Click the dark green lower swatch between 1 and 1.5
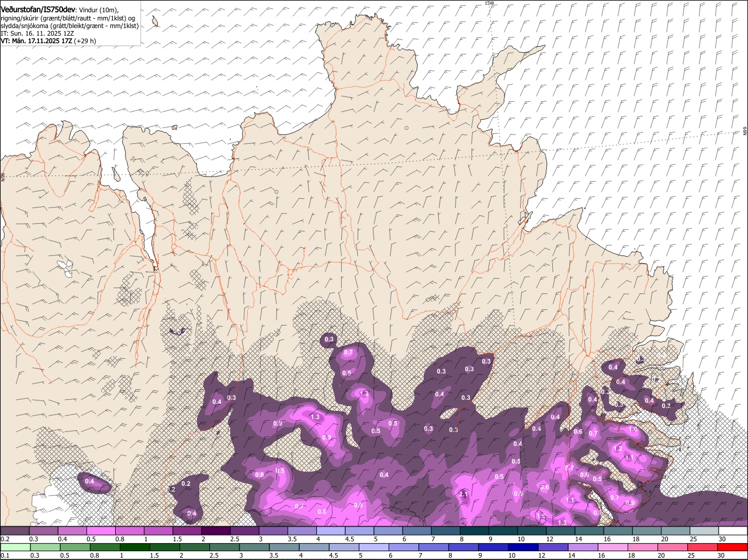The width and height of the screenshot is (748, 560). pos(134,547)
